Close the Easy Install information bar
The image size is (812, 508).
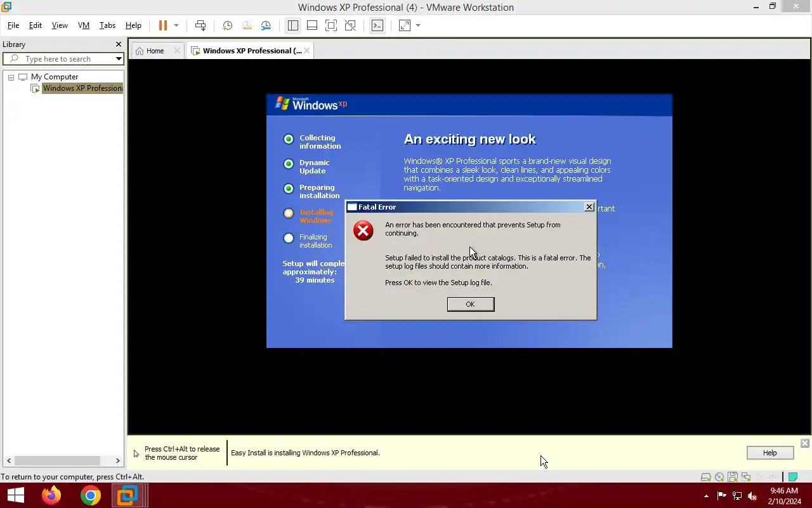coord(804,443)
